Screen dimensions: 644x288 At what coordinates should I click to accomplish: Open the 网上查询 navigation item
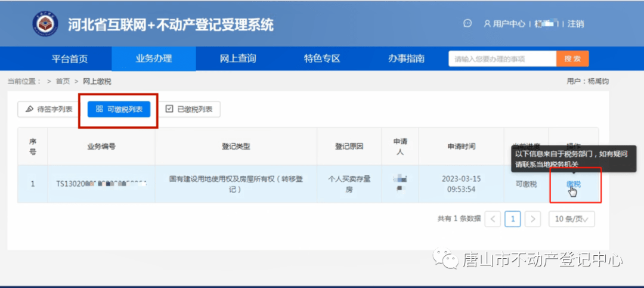[237, 58]
